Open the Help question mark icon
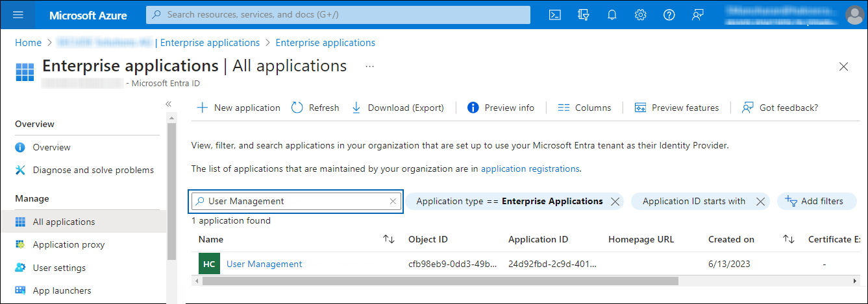Screen dimensions: 868x304 click(669, 15)
